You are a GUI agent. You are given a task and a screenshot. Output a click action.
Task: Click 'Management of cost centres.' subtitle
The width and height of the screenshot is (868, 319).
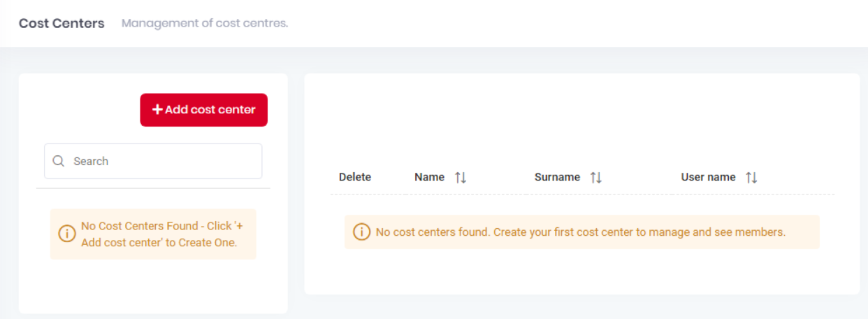tap(205, 23)
